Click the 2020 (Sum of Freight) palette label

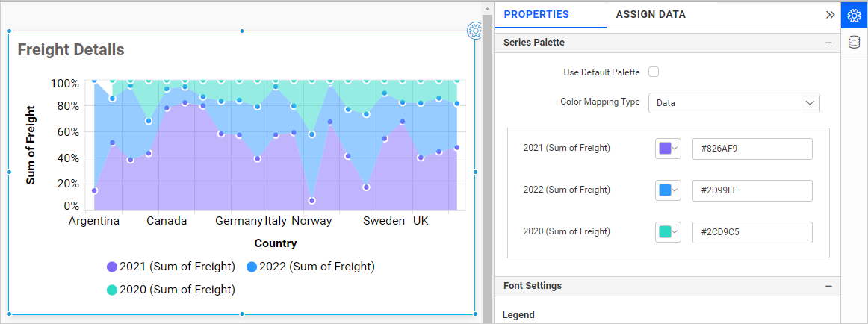567,231
